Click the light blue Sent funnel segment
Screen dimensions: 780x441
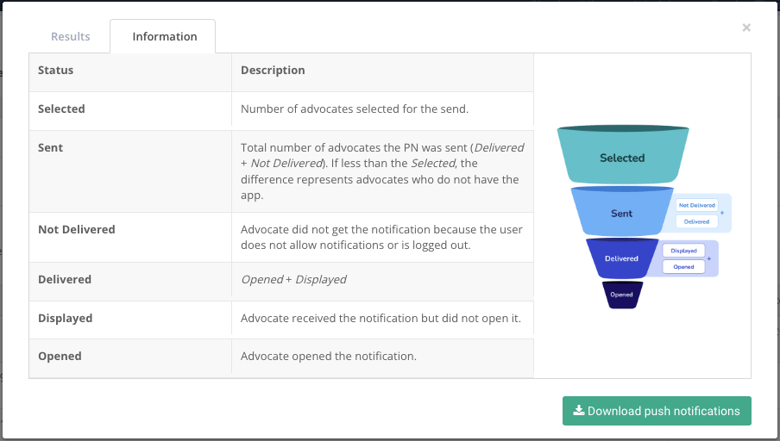coord(622,213)
